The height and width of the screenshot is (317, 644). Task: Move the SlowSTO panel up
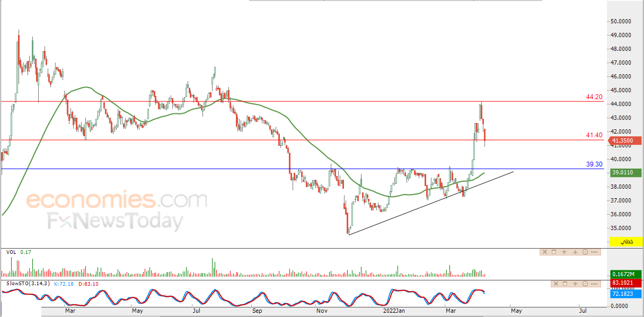pyautogui.click(x=575, y=284)
